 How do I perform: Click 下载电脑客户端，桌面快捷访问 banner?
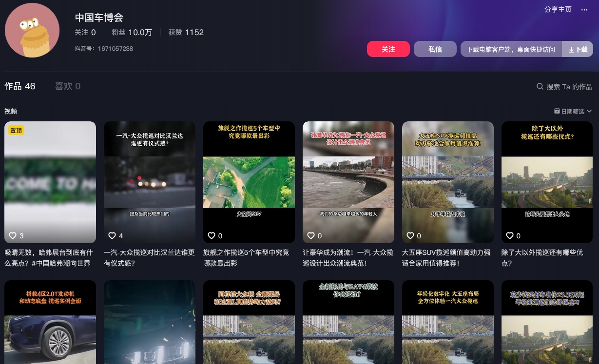point(511,49)
